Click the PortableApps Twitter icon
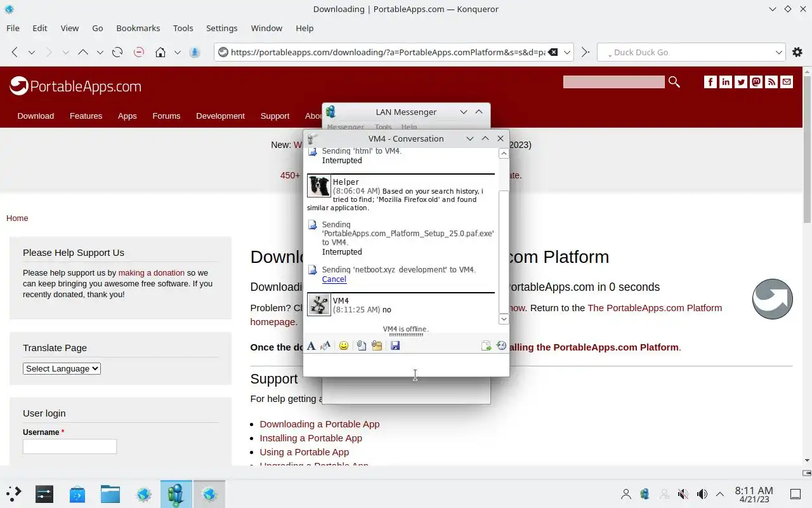This screenshot has width=812, height=508. (x=740, y=82)
